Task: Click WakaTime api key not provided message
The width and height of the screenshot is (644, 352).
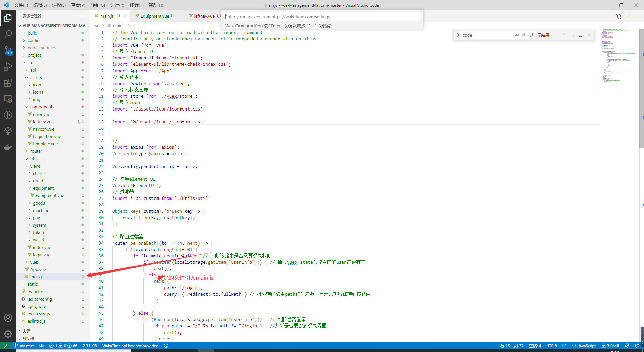Action: [130, 346]
